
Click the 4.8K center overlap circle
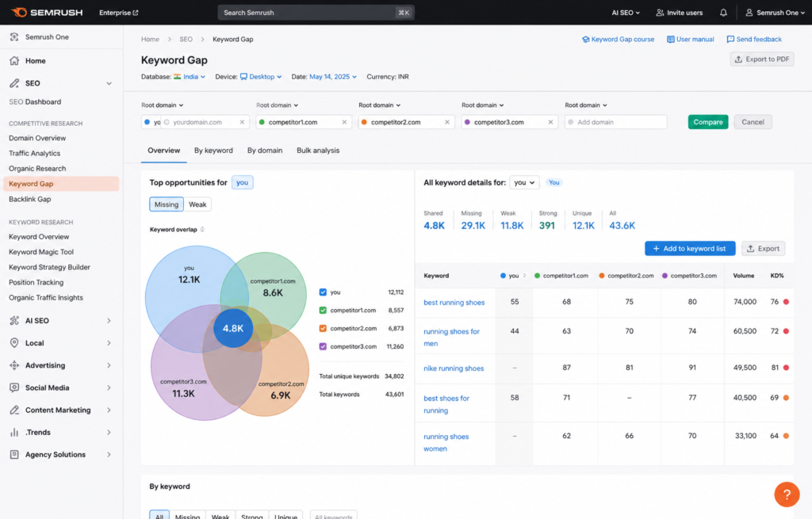pyautogui.click(x=233, y=328)
